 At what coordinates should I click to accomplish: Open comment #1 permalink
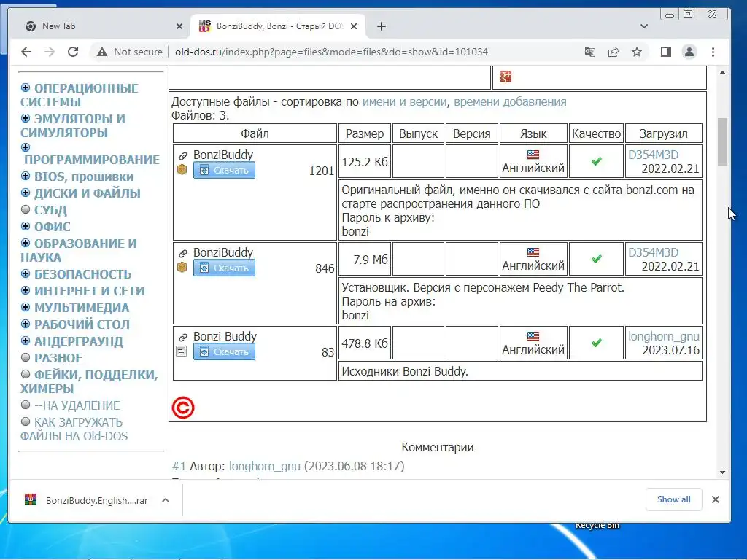pos(179,466)
